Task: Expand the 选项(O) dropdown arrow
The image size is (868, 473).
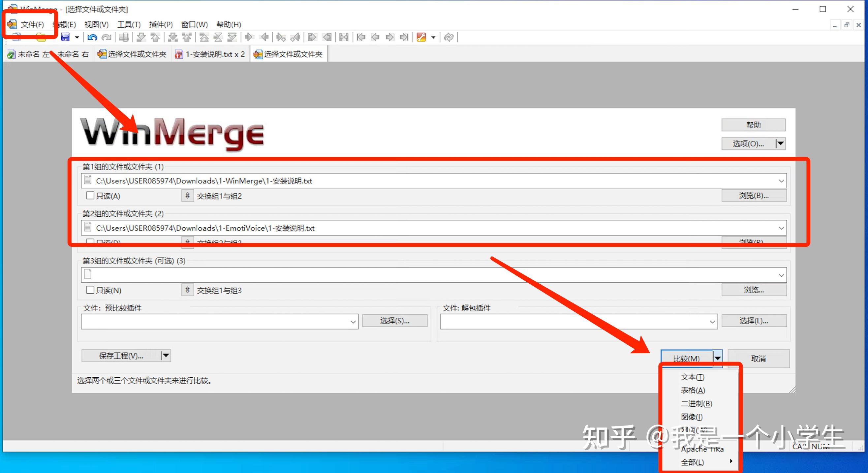Action: (781, 143)
